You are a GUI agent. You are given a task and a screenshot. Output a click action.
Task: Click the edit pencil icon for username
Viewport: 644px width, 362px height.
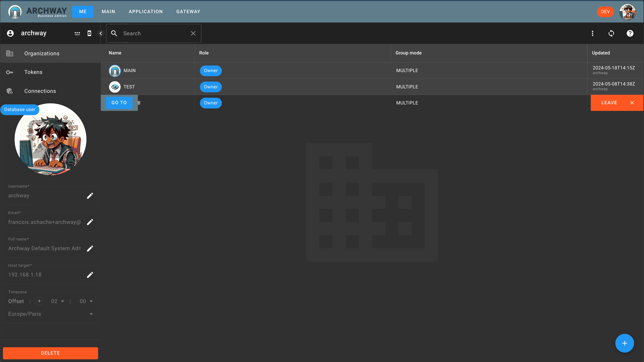point(90,195)
